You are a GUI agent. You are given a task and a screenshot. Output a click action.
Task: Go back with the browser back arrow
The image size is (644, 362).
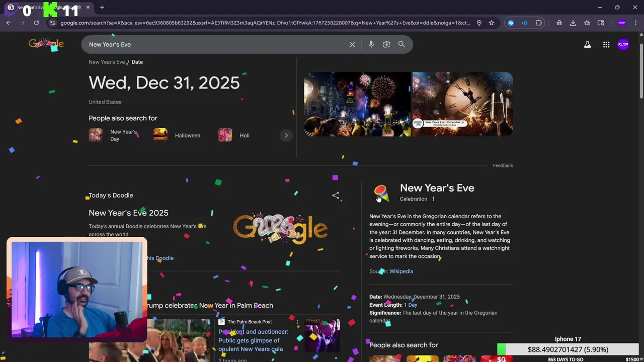point(9,23)
